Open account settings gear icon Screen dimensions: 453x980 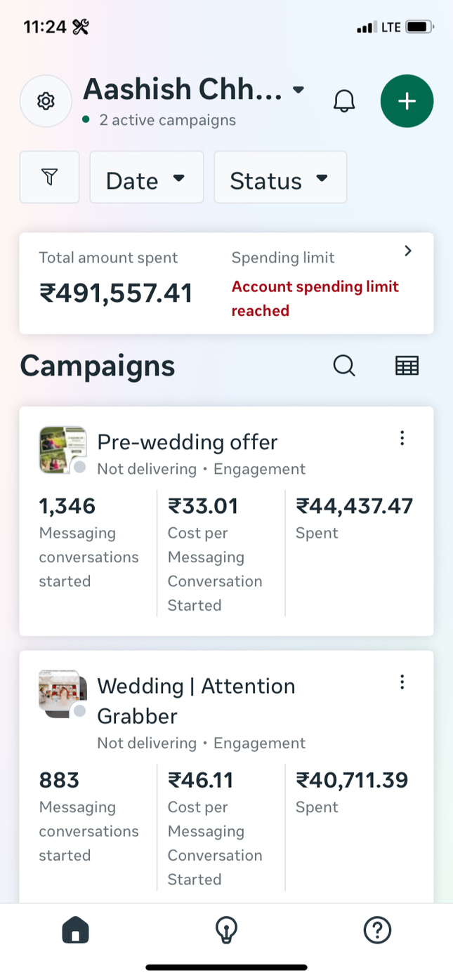pyautogui.click(x=46, y=101)
